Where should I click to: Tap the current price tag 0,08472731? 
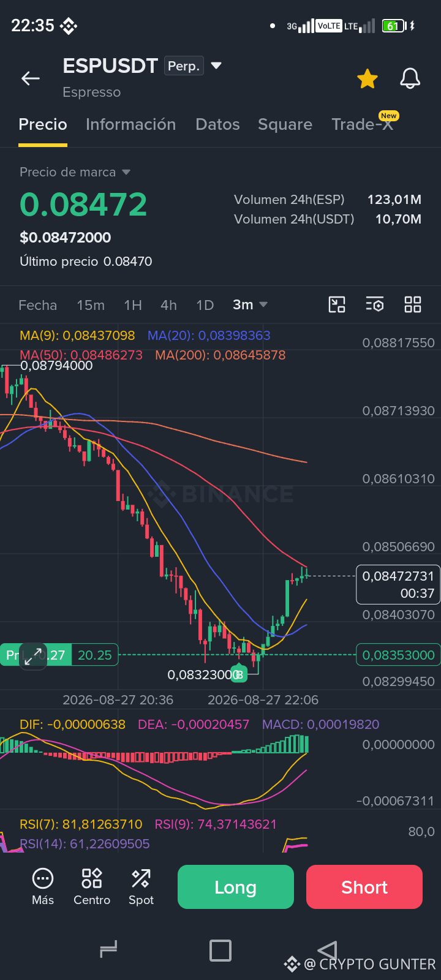coord(398,584)
